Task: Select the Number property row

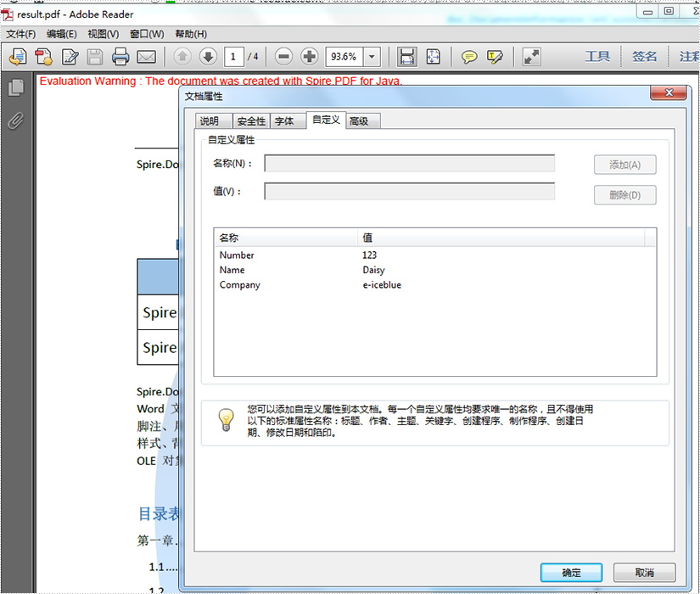Action: click(x=434, y=255)
